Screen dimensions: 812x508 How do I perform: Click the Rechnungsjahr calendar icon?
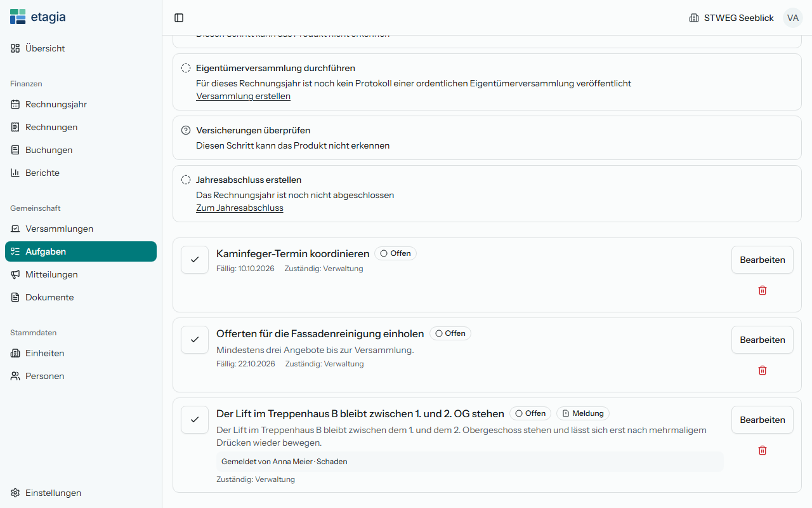(15, 104)
